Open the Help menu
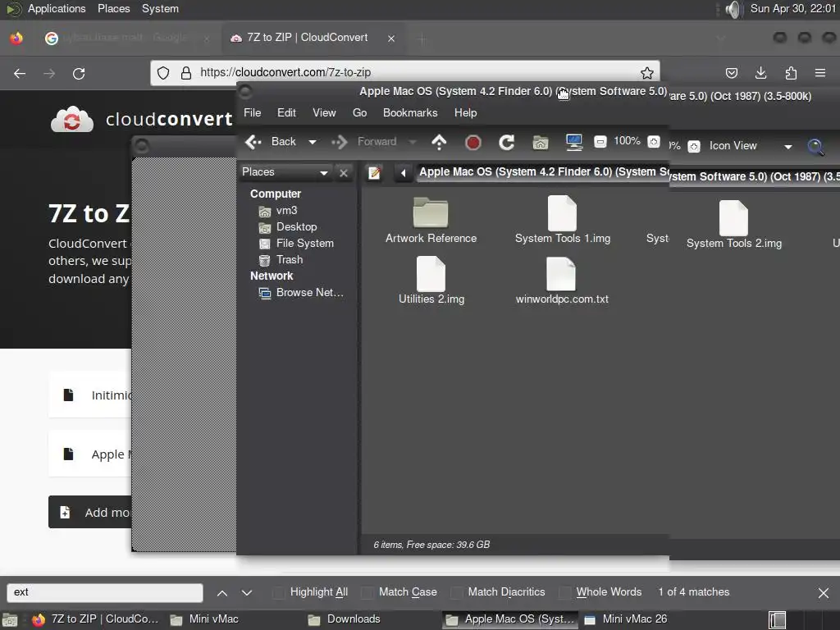Viewport: 840px width, 630px height. 466,112
